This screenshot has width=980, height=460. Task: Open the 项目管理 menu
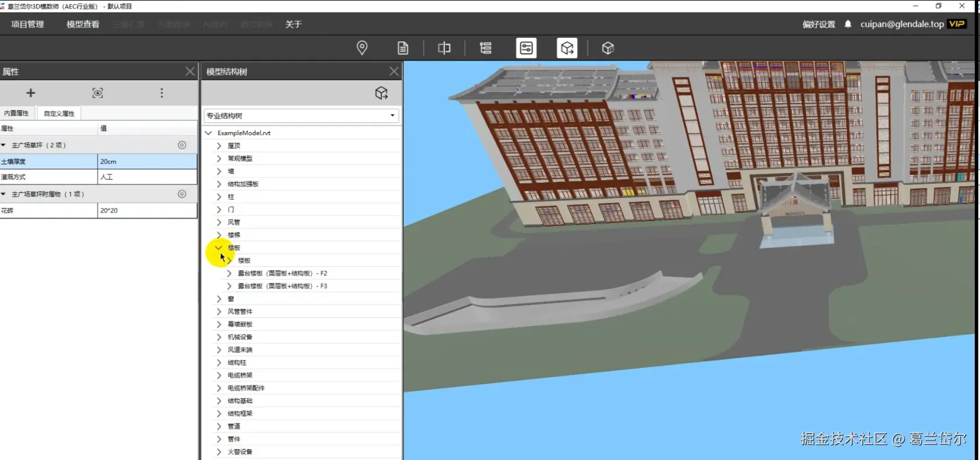tap(27, 24)
